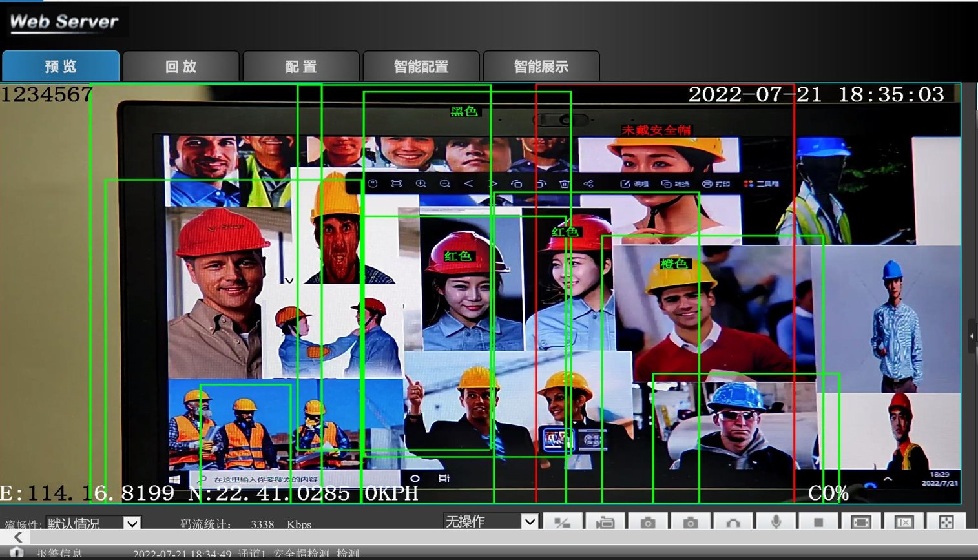Open the 无操作 dropdown list
978x560 pixels.
point(529,521)
